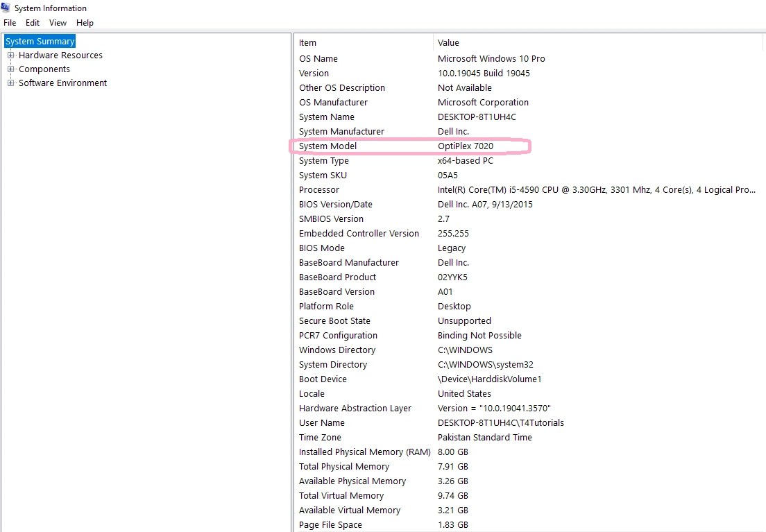
Task: Open the Help menu
Action: (85, 22)
